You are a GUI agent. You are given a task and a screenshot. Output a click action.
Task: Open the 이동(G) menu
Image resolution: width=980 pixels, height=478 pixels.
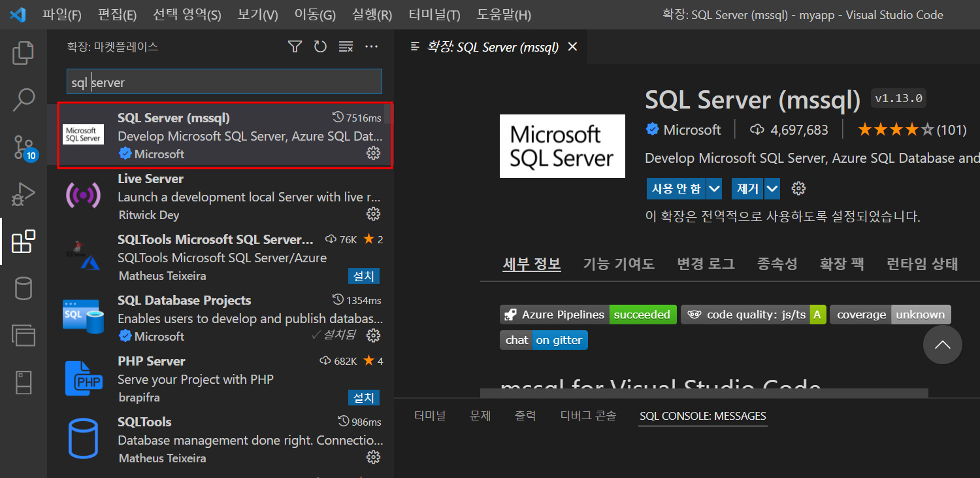click(x=315, y=14)
